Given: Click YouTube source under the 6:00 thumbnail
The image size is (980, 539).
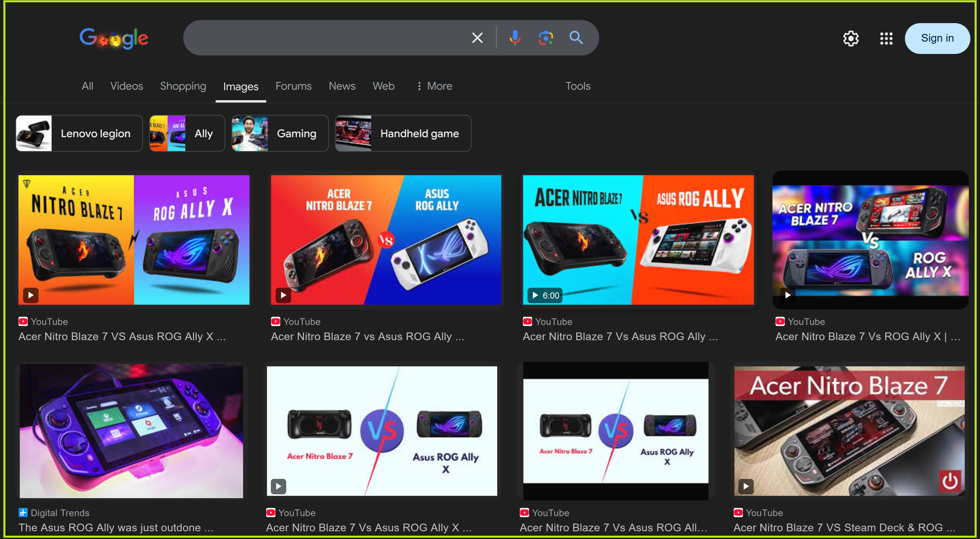Looking at the screenshot, I should 553,322.
